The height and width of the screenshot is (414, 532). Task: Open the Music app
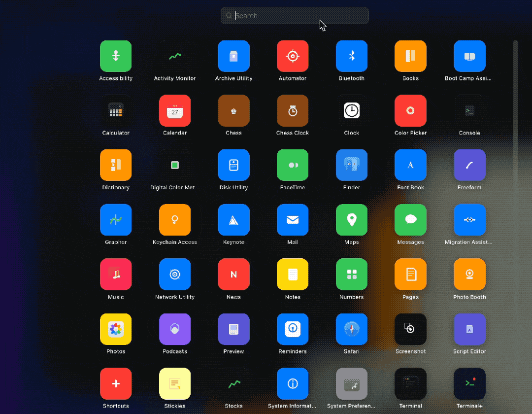pyautogui.click(x=116, y=275)
